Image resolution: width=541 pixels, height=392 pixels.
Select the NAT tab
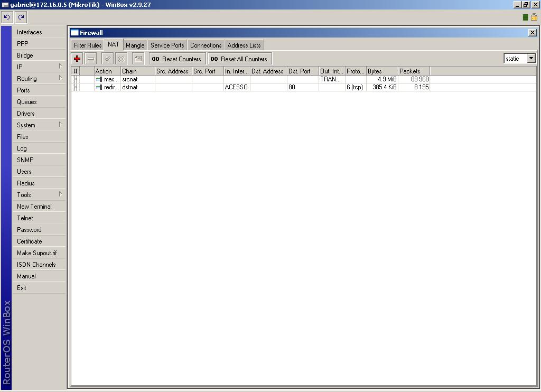coord(114,44)
